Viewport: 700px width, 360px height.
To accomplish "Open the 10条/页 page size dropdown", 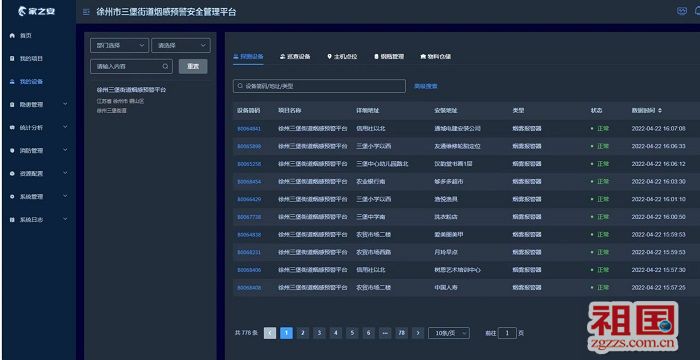I will (x=449, y=333).
